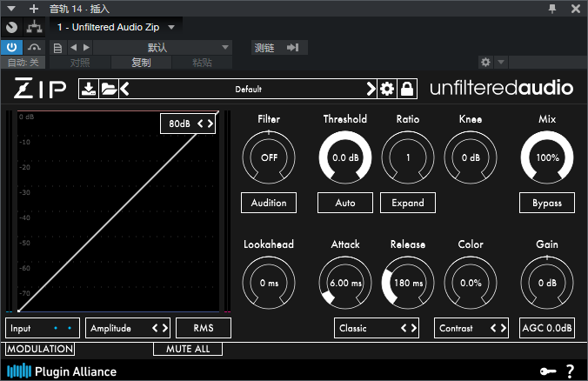The height and width of the screenshot is (381, 588).
Task: Select previous host preset triangle
Action: point(73,47)
